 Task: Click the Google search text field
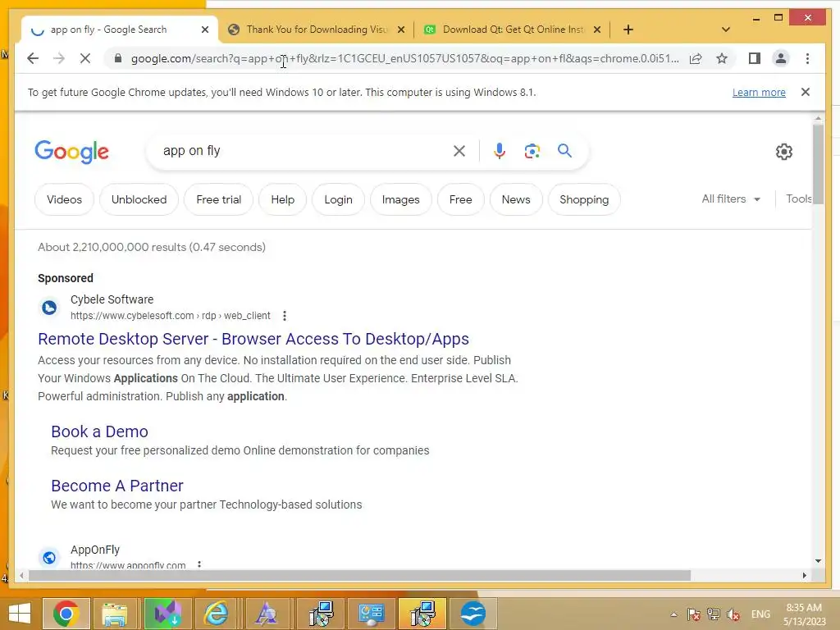point(303,151)
